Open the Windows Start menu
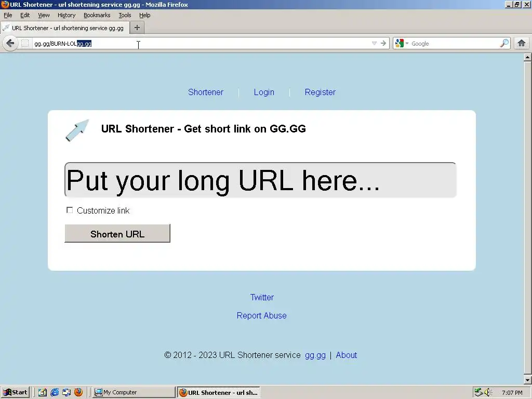This screenshot has height=399, width=532. tap(15, 392)
